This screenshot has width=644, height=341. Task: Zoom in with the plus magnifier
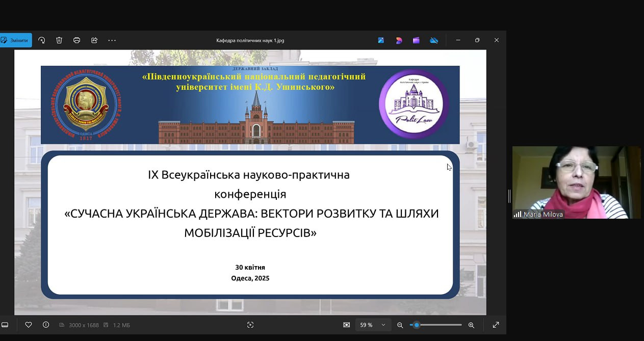(471, 325)
